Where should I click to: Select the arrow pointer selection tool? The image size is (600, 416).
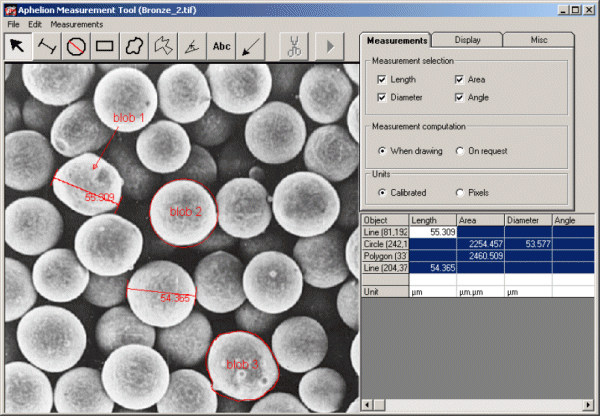18,46
